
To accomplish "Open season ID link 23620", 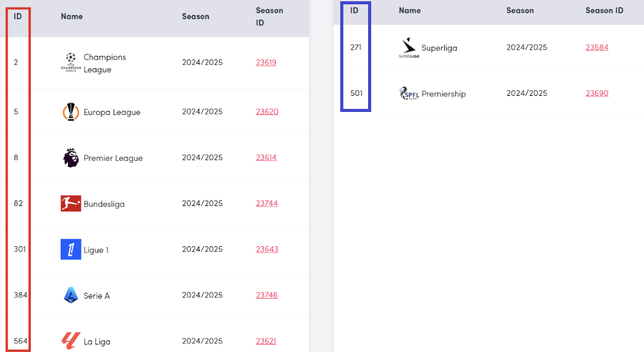I will click(267, 112).
